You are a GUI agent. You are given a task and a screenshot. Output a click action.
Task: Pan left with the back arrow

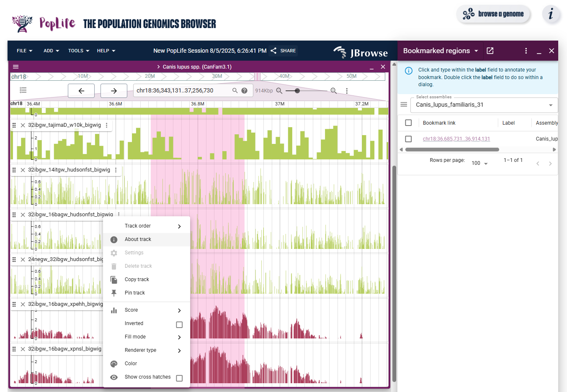pos(82,91)
